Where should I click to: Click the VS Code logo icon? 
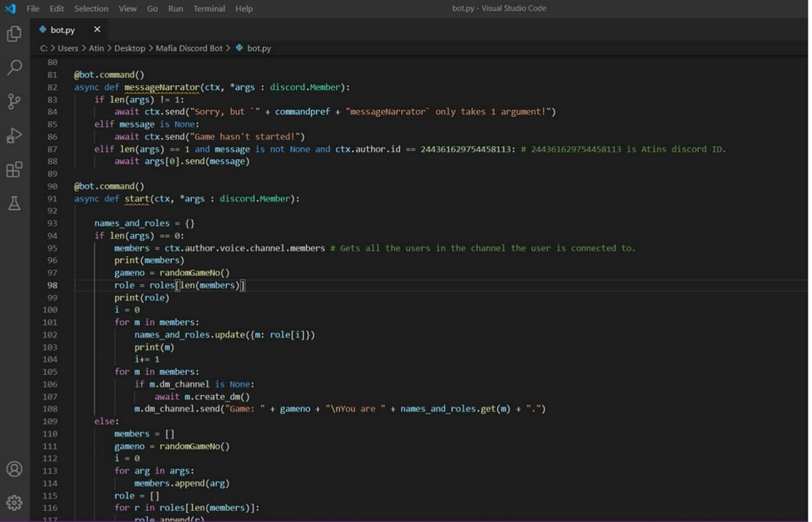pos(10,8)
